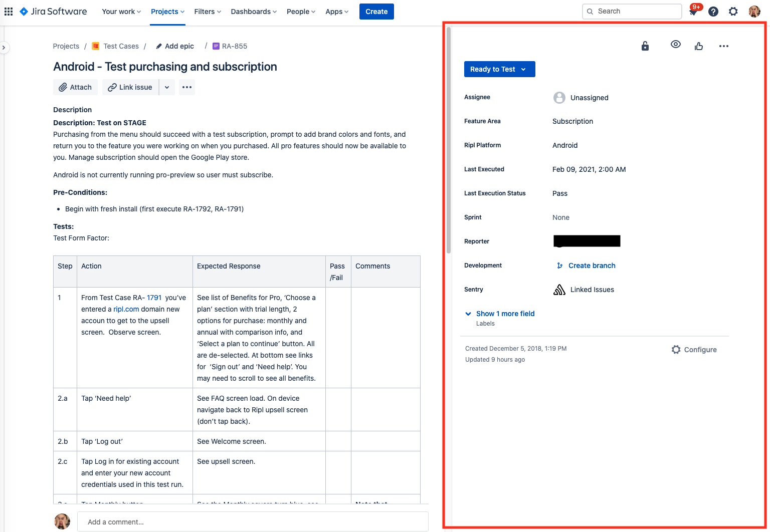770x532 pixels.
Task: Vote for issue with thumbs-up icon
Action: pos(699,46)
